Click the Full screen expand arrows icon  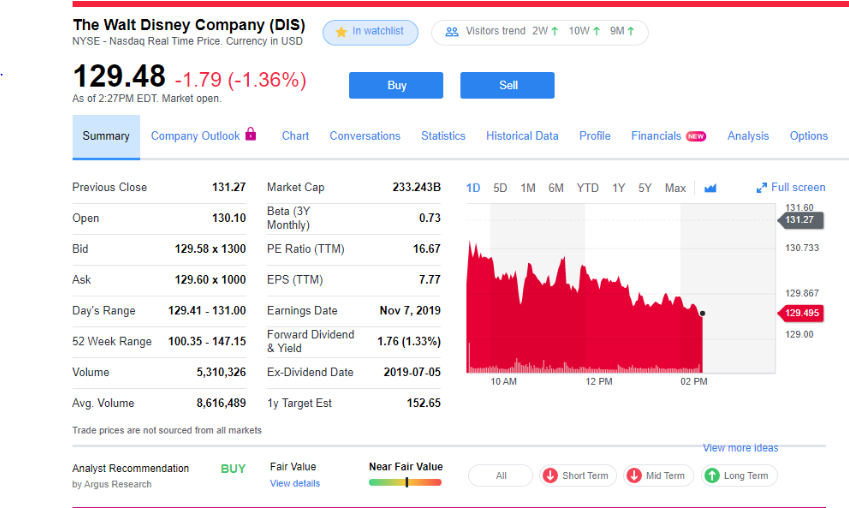(x=761, y=188)
